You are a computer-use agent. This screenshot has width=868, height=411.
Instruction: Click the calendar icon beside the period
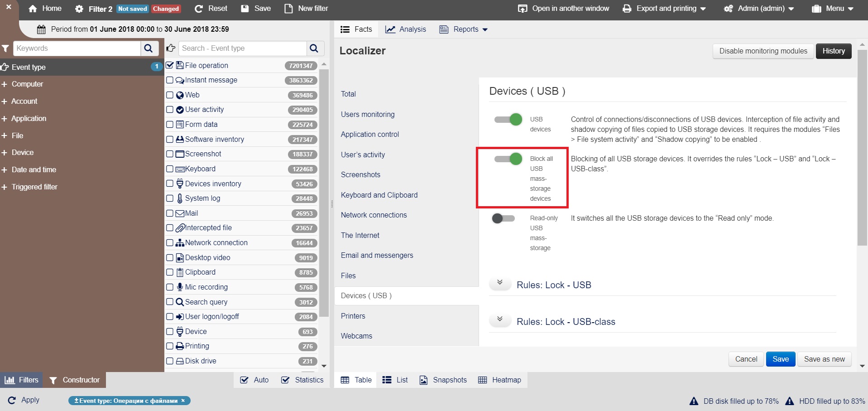pyautogui.click(x=41, y=29)
